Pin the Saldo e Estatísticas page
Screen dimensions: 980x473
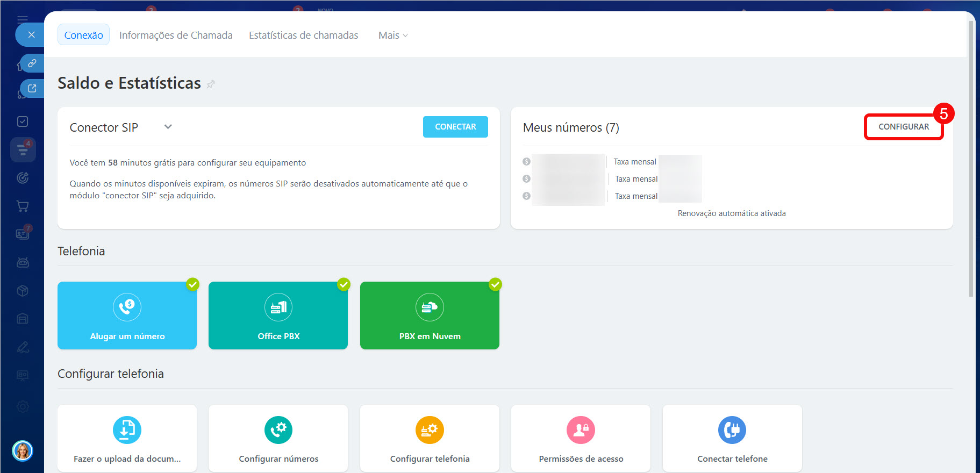coord(211,84)
